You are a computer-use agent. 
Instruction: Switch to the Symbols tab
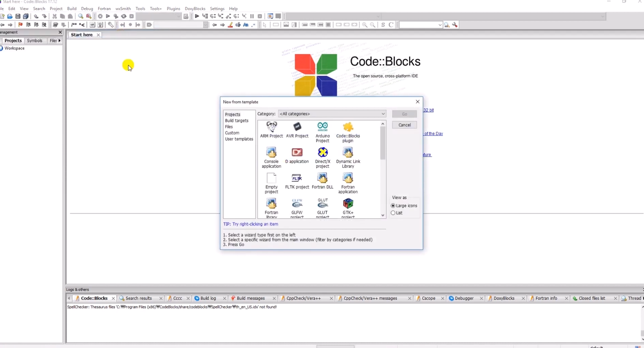point(34,41)
